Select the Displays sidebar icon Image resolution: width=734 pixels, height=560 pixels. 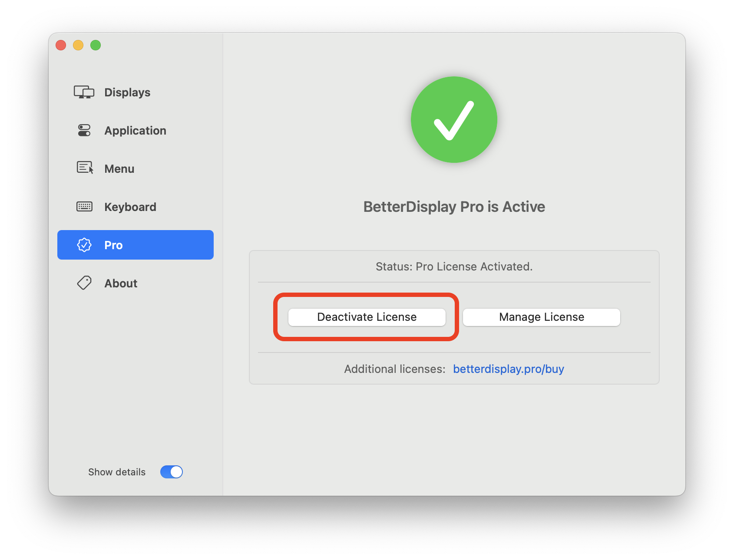84,92
